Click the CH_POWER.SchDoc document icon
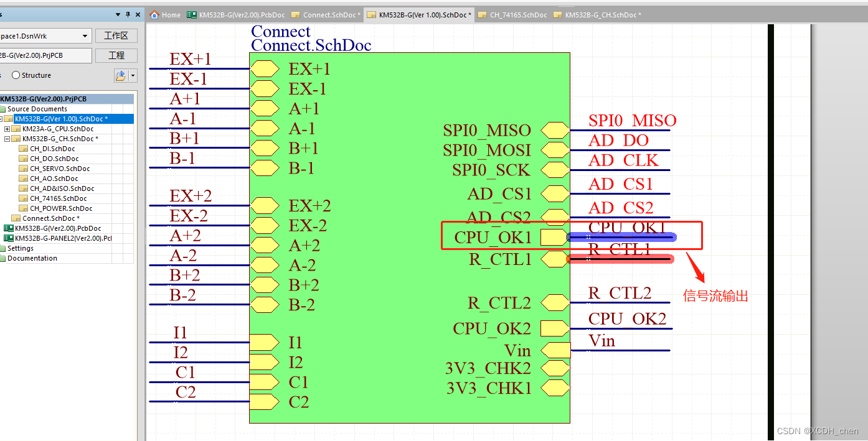This screenshot has height=441, width=868. (22, 208)
